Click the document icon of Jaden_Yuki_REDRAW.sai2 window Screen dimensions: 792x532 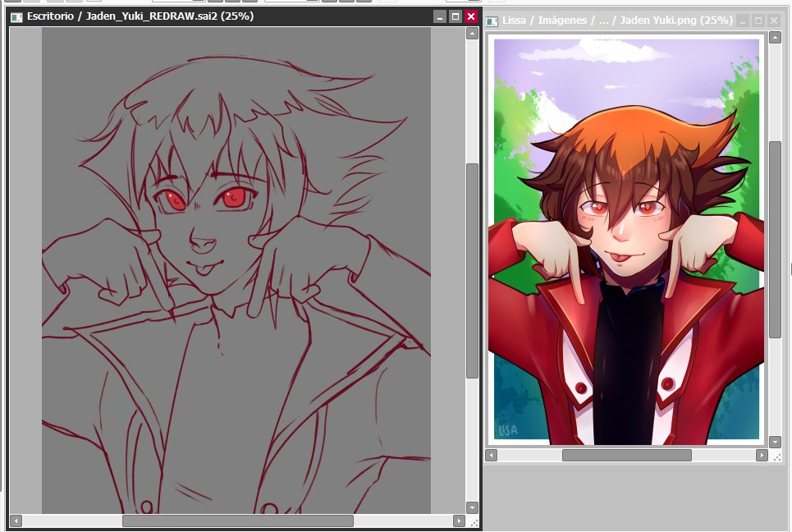coord(16,17)
